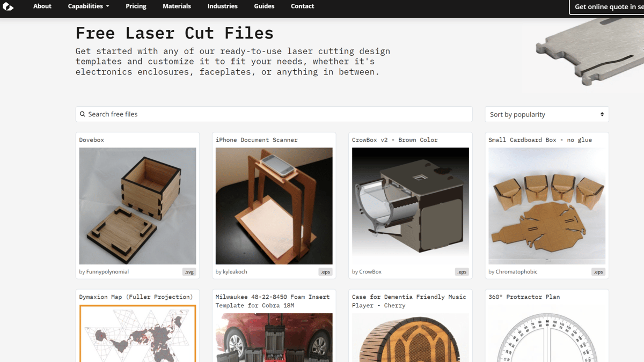This screenshot has width=644, height=362.
Task: Open the Contact page
Action: [303, 6]
